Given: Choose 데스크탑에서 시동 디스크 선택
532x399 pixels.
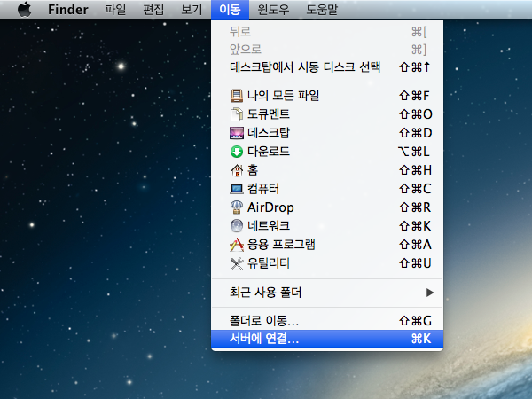Looking at the screenshot, I should 327,67.
